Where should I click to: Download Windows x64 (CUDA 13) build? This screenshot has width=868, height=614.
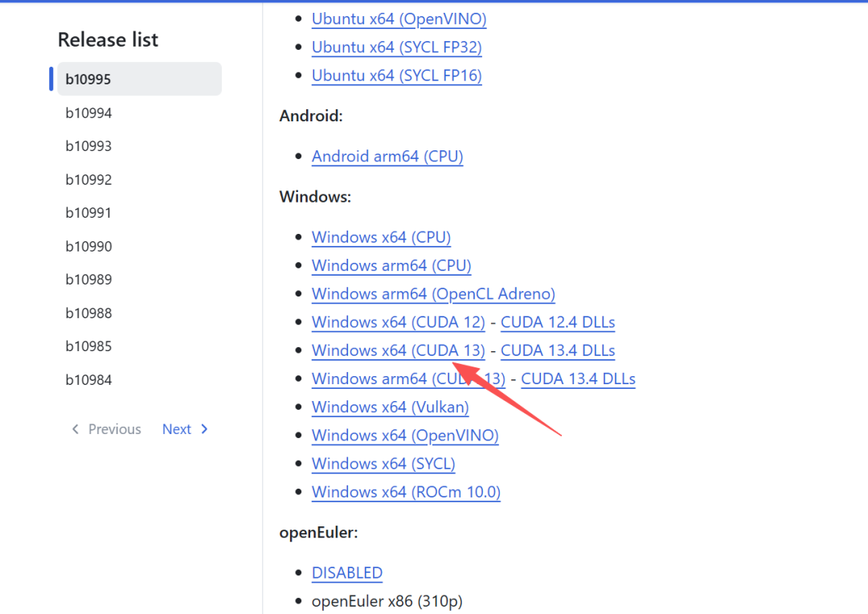coord(398,350)
